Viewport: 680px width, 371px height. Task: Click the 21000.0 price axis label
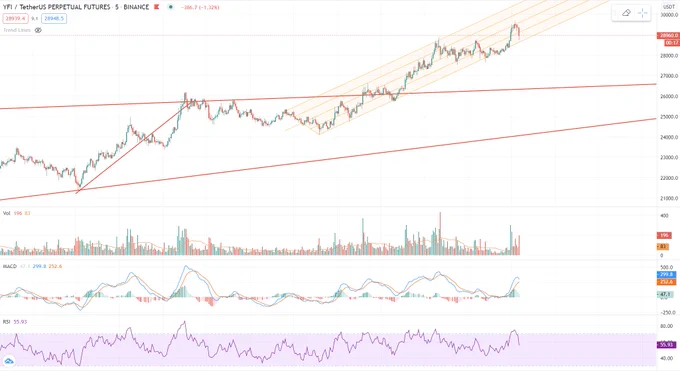click(669, 199)
